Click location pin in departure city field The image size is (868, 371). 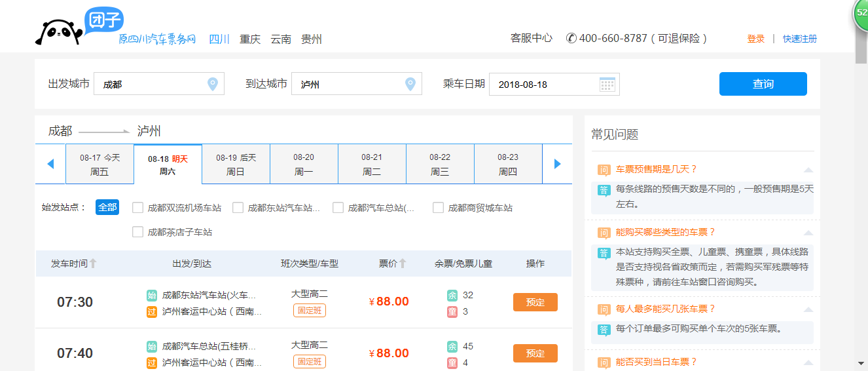[x=212, y=84]
